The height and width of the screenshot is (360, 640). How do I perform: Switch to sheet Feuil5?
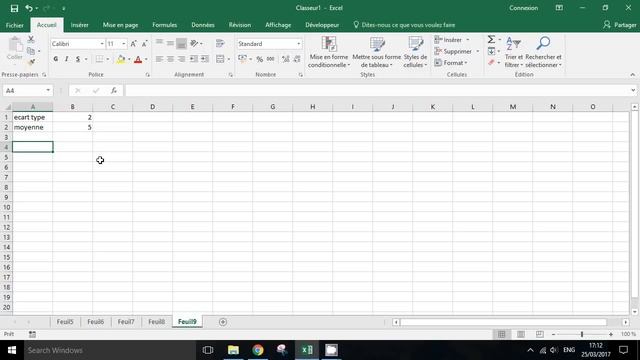(65, 322)
